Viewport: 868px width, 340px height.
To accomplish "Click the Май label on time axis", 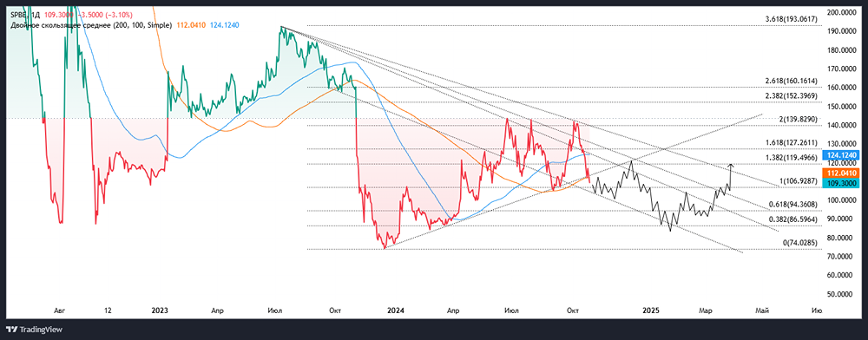I will click(763, 311).
